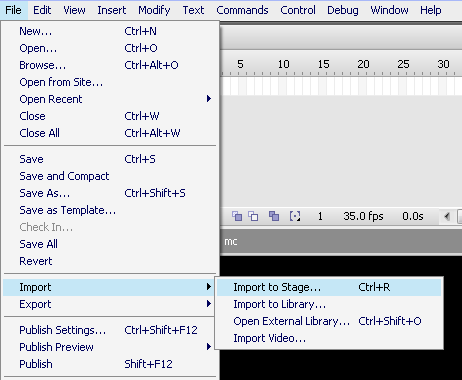Choose Save As... entry
The image size is (462, 380).
(110, 193)
